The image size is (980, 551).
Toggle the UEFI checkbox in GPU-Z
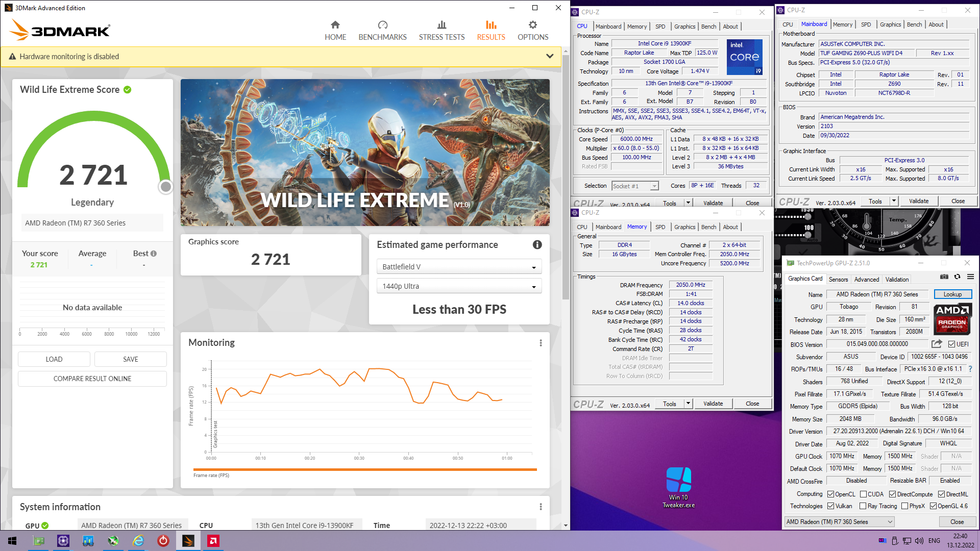[951, 344]
